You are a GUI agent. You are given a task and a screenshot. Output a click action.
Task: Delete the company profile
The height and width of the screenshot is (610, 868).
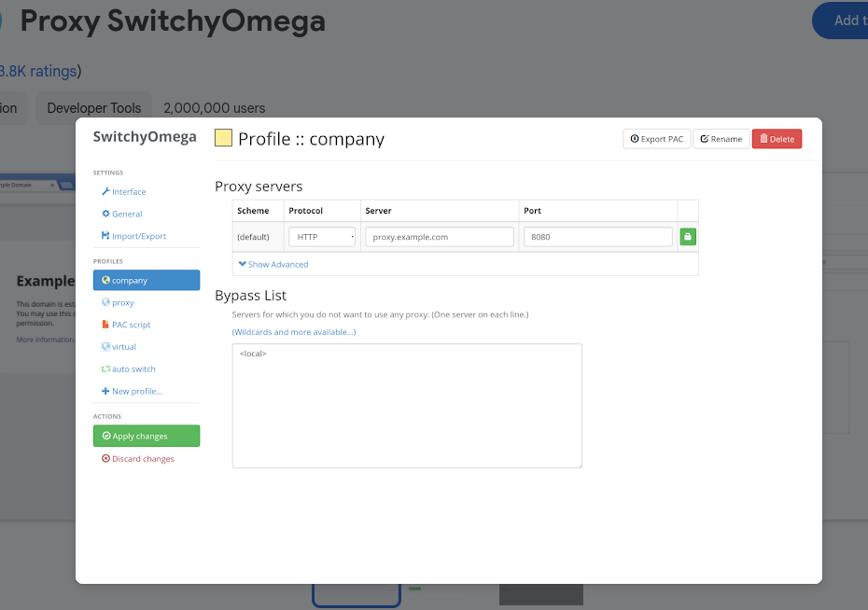pos(777,139)
